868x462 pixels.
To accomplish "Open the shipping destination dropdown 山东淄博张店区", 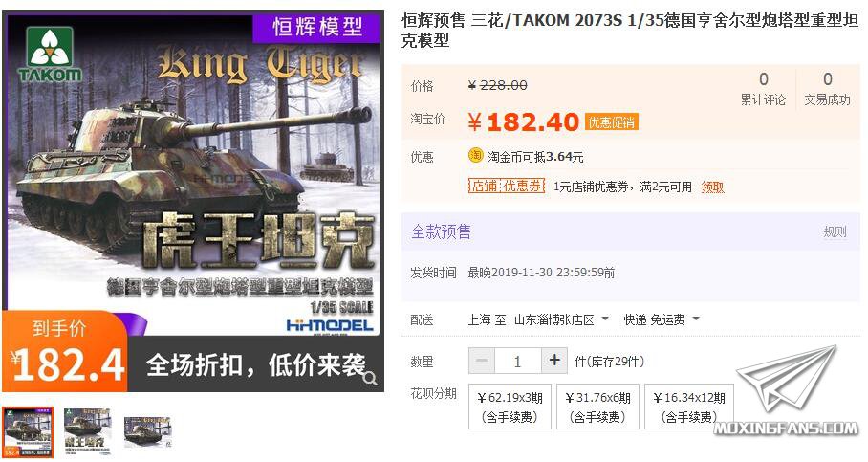I will [x=561, y=319].
